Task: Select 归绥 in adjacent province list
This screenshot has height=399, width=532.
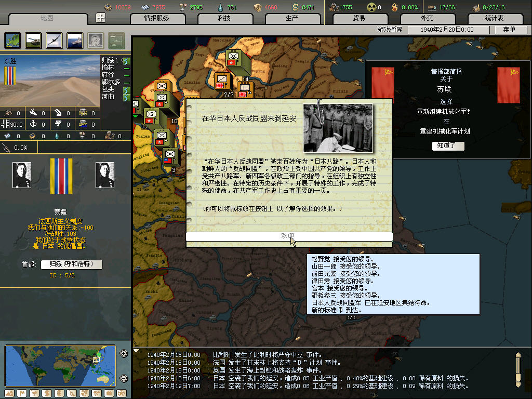Action: click(109, 60)
